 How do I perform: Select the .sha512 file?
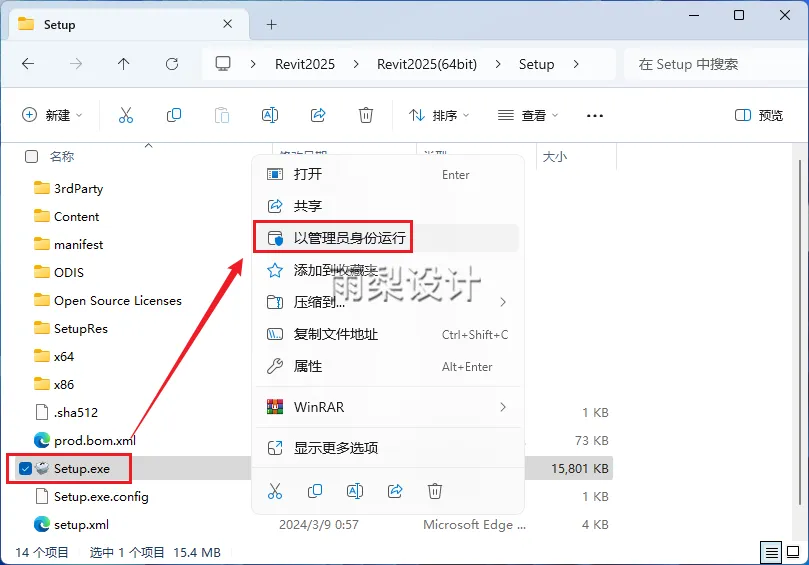click(66, 412)
